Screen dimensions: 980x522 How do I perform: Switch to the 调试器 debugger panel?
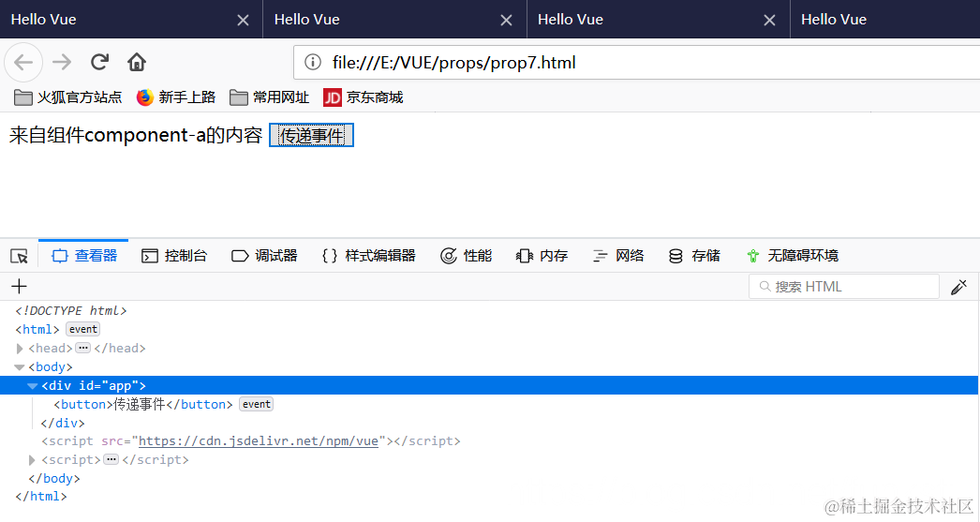point(264,256)
